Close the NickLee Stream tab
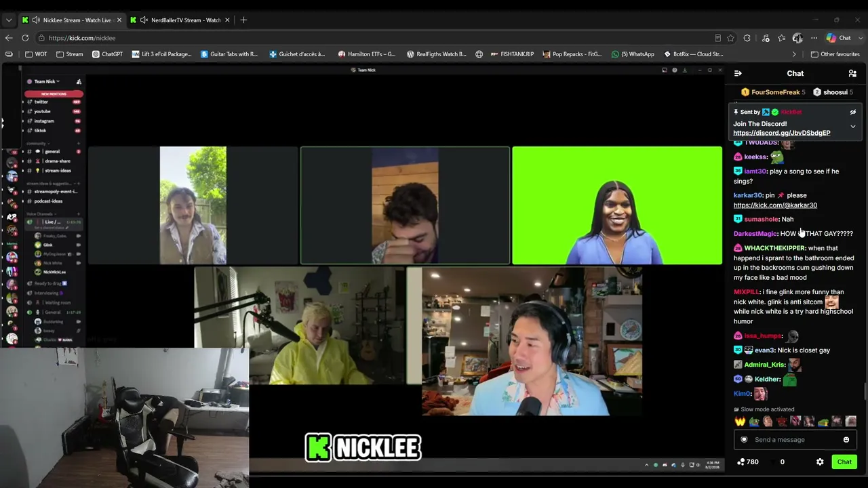 [119, 20]
